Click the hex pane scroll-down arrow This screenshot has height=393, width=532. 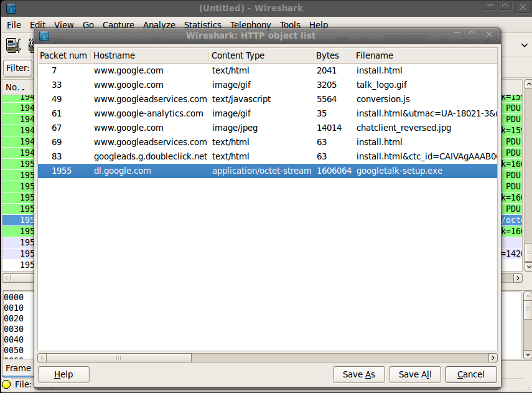[x=528, y=354]
